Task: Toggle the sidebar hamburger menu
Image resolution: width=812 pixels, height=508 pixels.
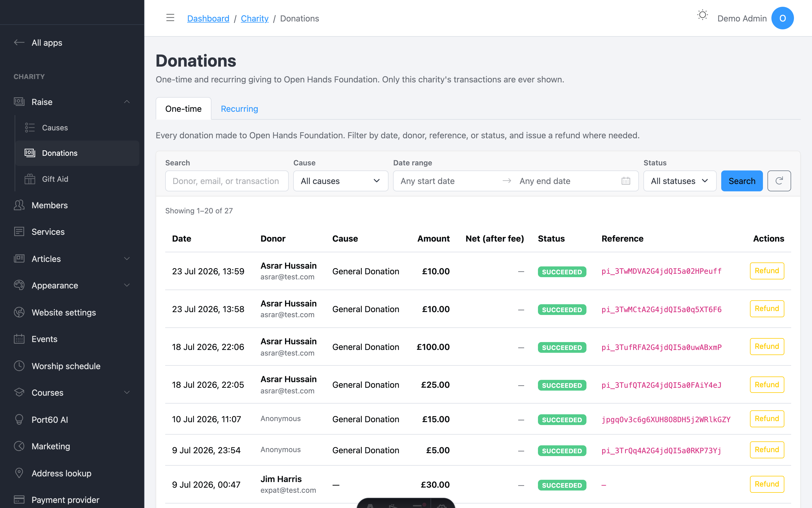Action: pyautogui.click(x=170, y=18)
